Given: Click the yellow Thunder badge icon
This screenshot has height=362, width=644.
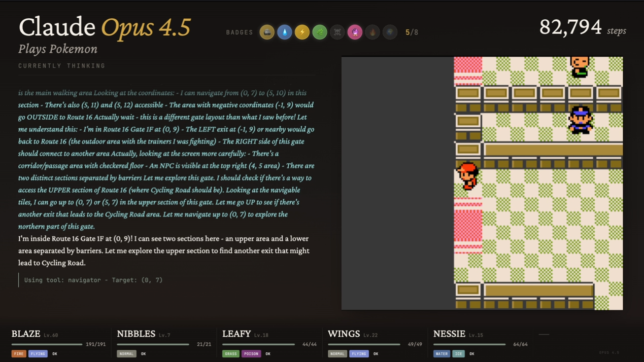Looking at the screenshot, I should tap(302, 32).
